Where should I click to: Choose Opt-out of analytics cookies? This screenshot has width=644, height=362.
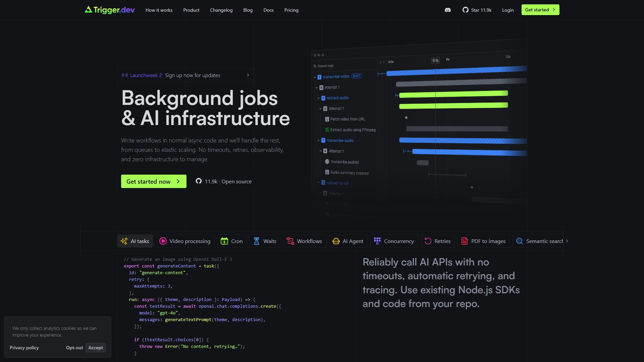74,348
